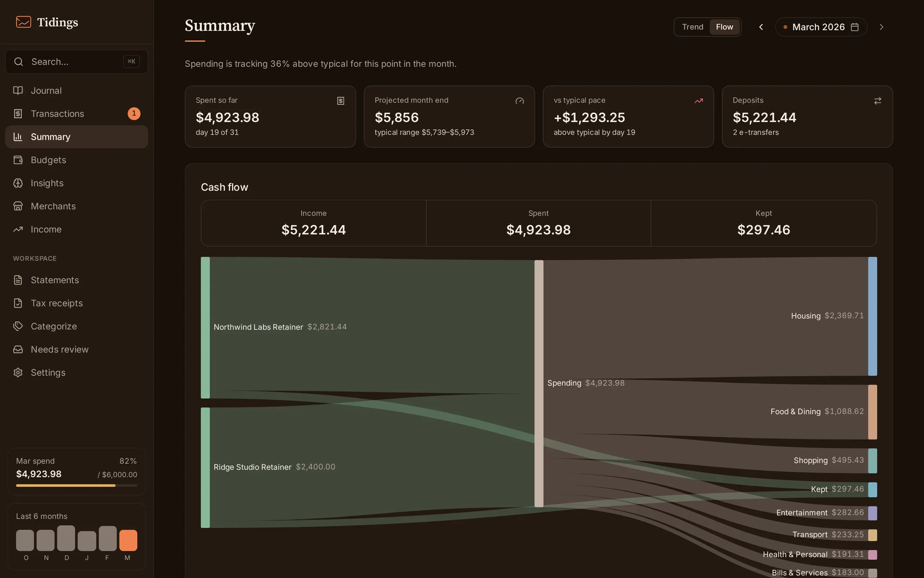Click the October bar in Last 6 months
Screen dimensions: 924x578
pyautogui.click(x=25, y=540)
